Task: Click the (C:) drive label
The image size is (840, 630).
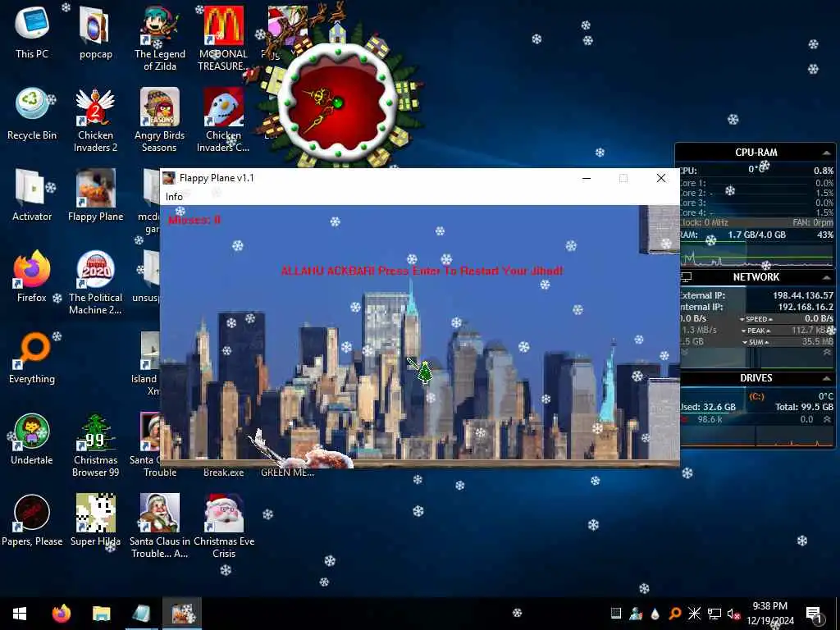Action: (756, 396)
